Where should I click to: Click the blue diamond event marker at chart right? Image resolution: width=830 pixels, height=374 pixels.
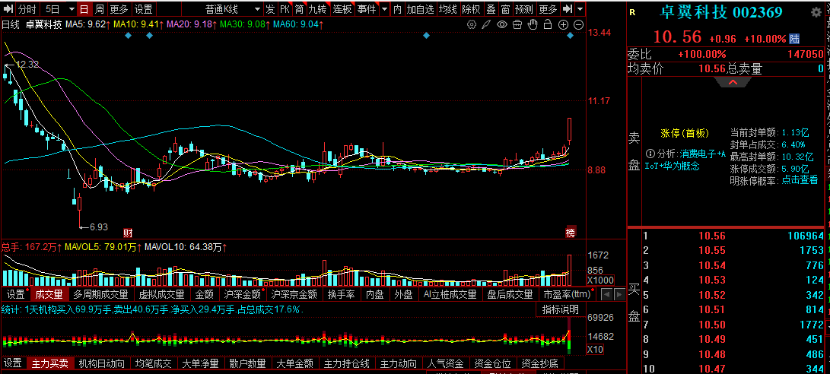571,35
